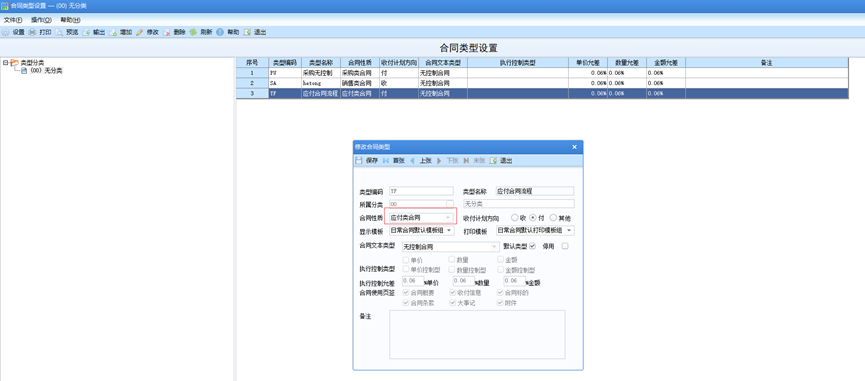865x381 pixels.
Task: Click the application icon in title bar
Action: click(x=4, y=6)
